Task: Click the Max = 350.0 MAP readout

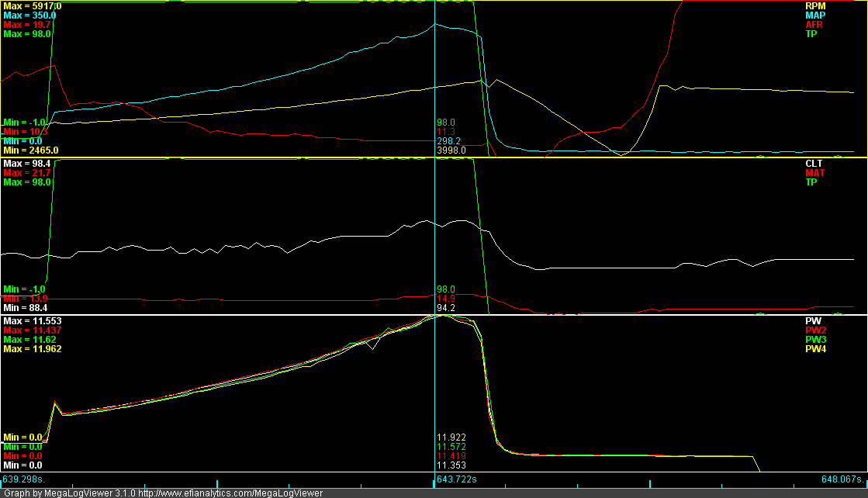Action: click(x=30, y=15)
